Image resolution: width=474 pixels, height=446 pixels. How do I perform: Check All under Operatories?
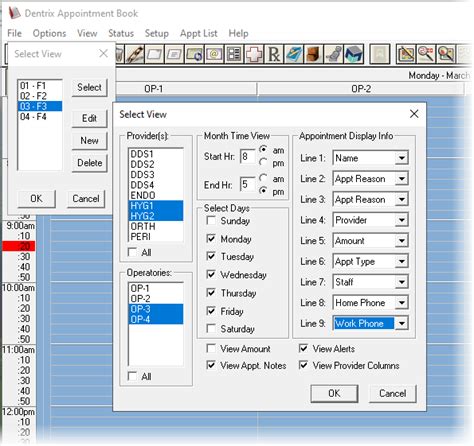pos(132,376)
